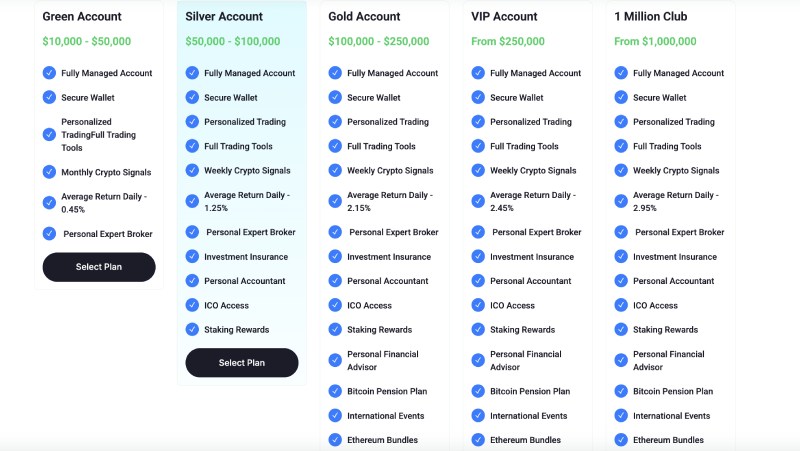
Task: Click checkmark beside 1 Million Club ICO Access
Action: [621, 305]
